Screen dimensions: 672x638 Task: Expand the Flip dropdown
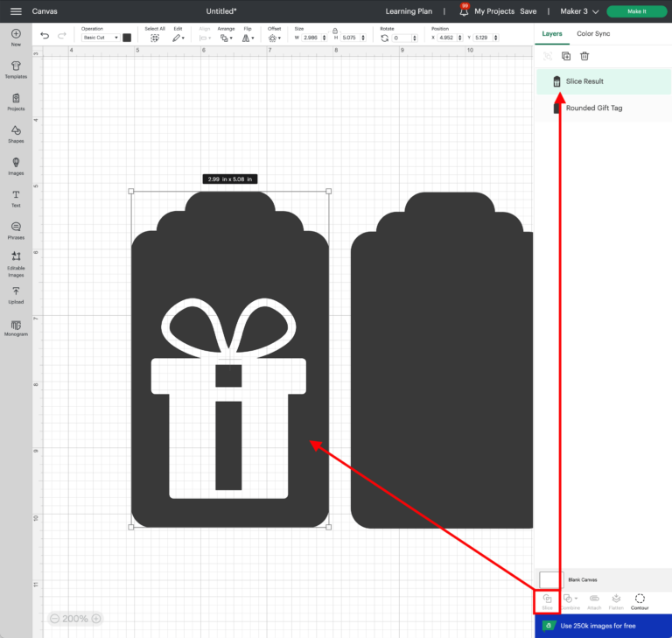coord(248,38)
